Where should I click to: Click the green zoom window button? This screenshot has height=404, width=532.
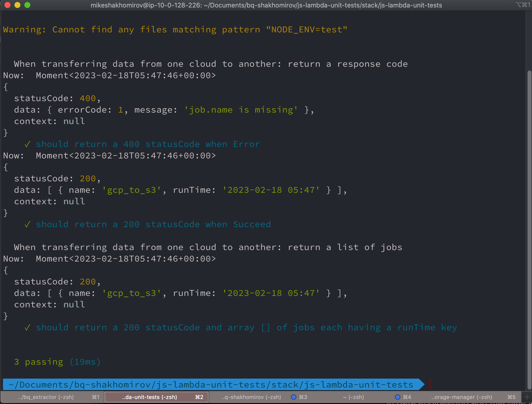point(27,5)
